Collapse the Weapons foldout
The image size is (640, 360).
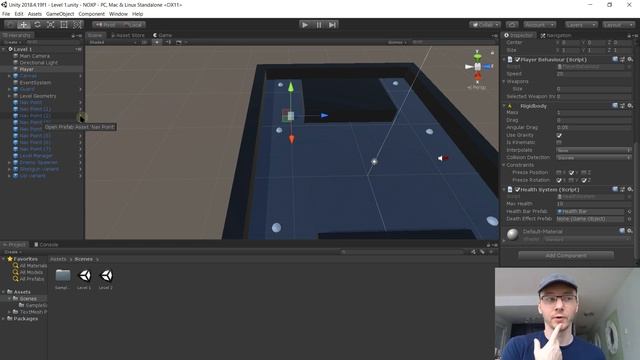click(504, 81)
